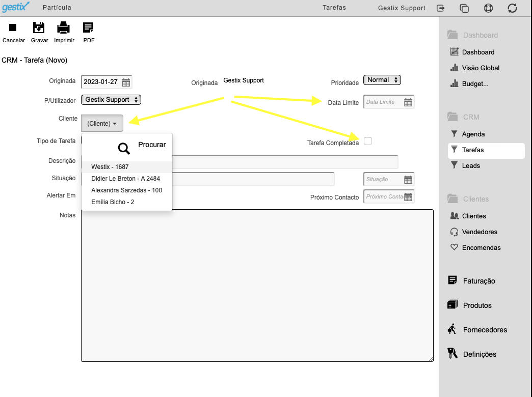
Task: Select Tarefas in CRM sidebar
Action: (486, 150)
